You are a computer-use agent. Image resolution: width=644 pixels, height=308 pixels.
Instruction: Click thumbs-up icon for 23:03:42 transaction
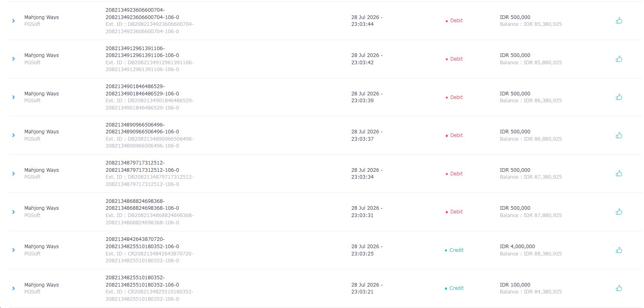pos(619,59)
